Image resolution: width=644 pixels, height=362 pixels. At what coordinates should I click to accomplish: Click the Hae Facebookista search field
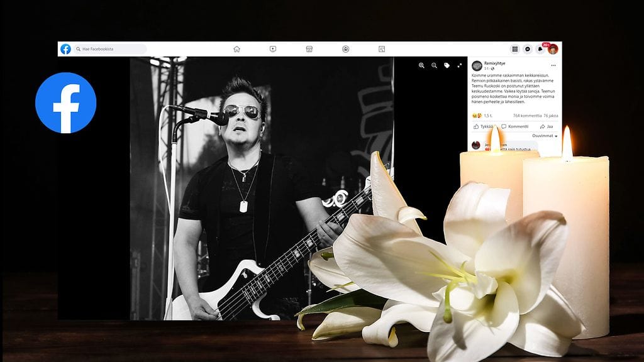tap(110, 49)
